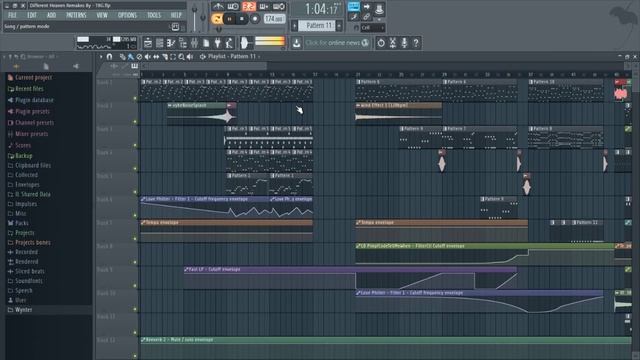This screenshot has width=640, height=360.
Task: Switch song/pattern mode with the orange button
Action: coord(217,19)
